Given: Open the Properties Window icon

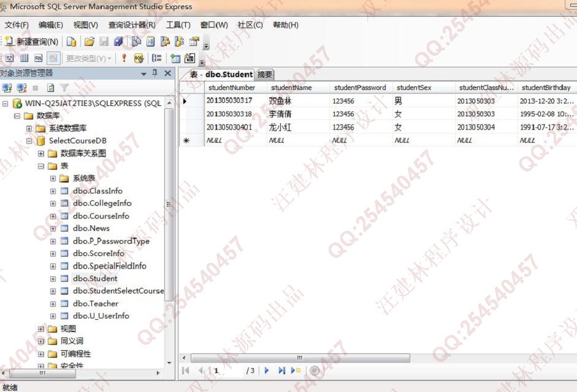Looking at the screenshot, I should (x=194, y=42).
